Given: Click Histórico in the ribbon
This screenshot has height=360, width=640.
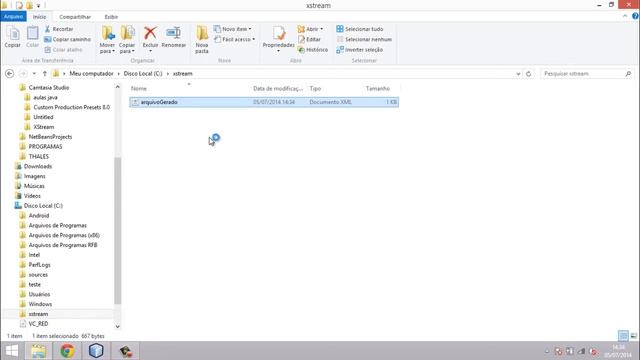Looking at the screenshot, I should (x=313, y=49).
